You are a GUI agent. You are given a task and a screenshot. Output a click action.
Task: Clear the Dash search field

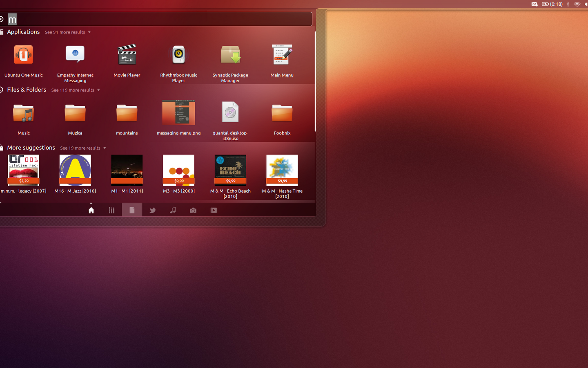click(x=2, y=19)
